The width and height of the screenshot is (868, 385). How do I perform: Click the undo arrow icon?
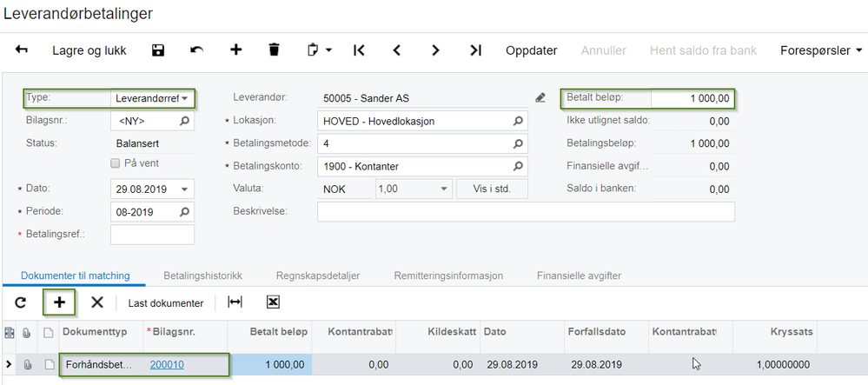197,50
